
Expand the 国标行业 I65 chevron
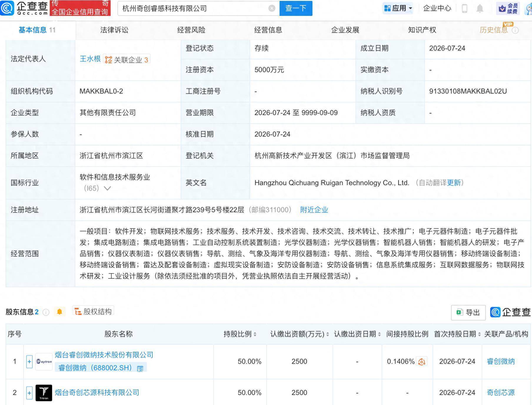[107, 188]
